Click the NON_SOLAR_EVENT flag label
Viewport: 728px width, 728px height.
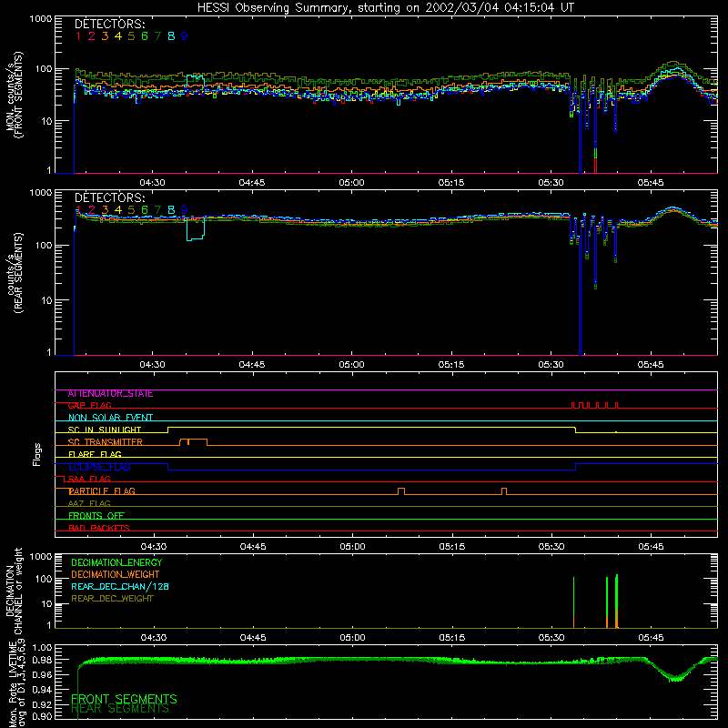point(110,418)
